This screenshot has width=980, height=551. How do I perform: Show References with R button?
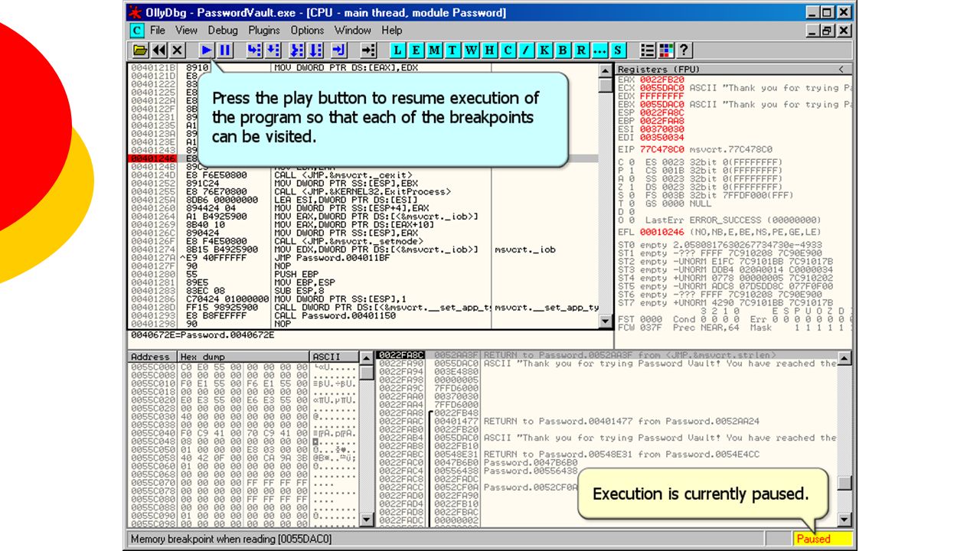click(581, 50)
